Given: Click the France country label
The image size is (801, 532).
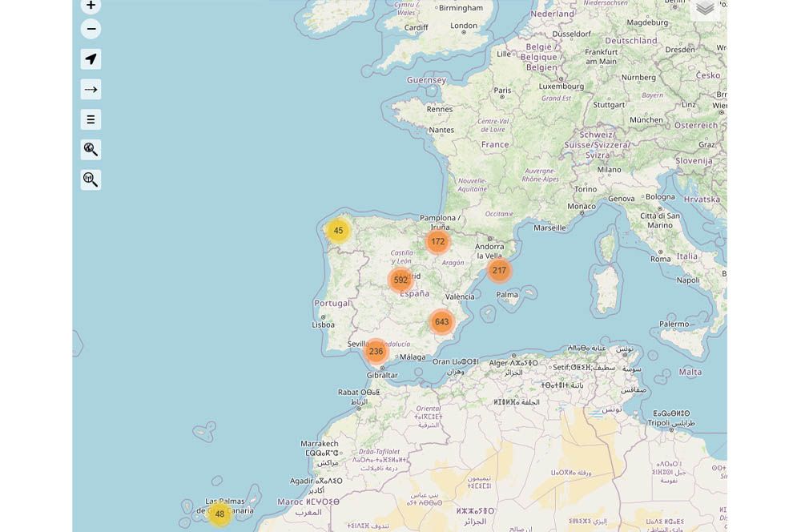Looking at the screenshot, I should pyautogui.click(x=495, y=145).
